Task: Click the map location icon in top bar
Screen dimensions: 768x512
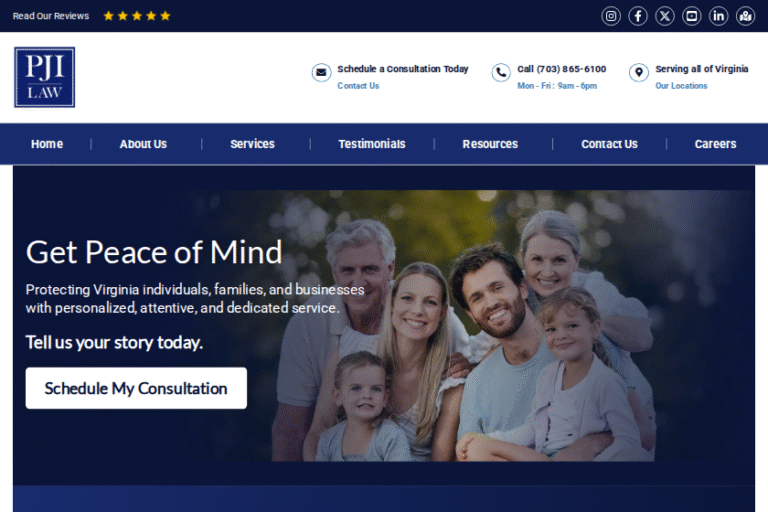Action: (x=745, y=16)
